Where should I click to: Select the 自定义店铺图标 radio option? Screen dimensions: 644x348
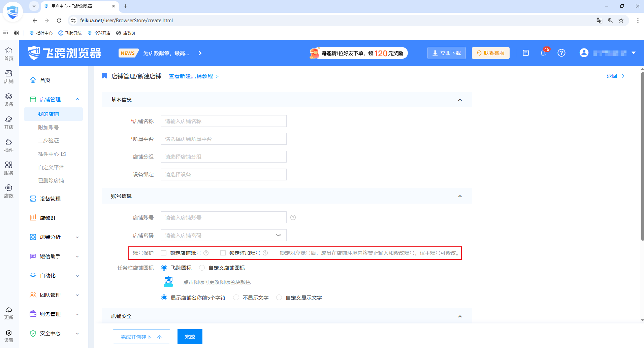pos(202,268)
